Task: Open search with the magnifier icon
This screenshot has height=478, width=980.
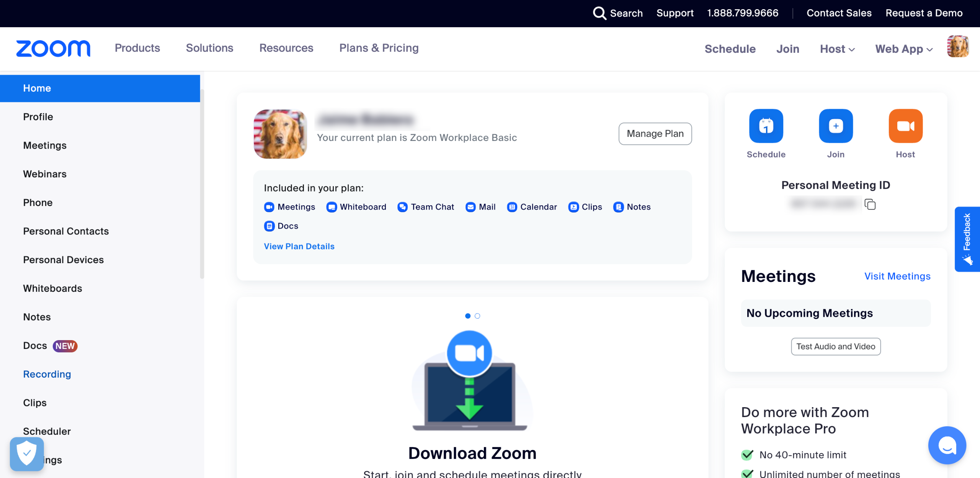Action: tap(599, 13)
